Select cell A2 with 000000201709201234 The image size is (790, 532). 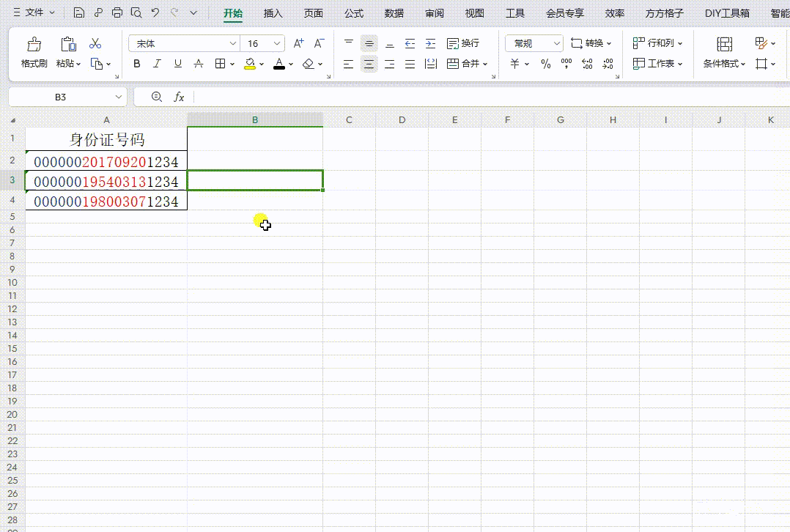pos(106,162)
